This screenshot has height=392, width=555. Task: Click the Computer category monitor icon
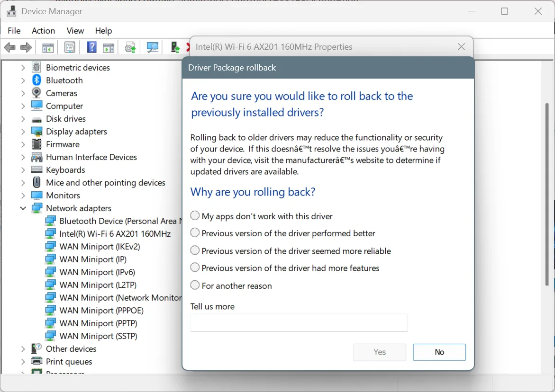point(36,106)
